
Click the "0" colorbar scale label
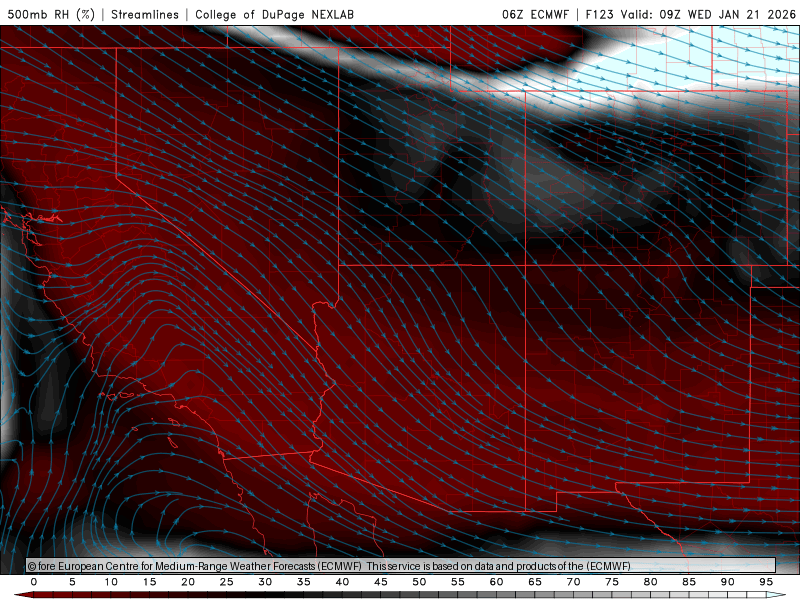pyautogui.click(x=34, y=582)
